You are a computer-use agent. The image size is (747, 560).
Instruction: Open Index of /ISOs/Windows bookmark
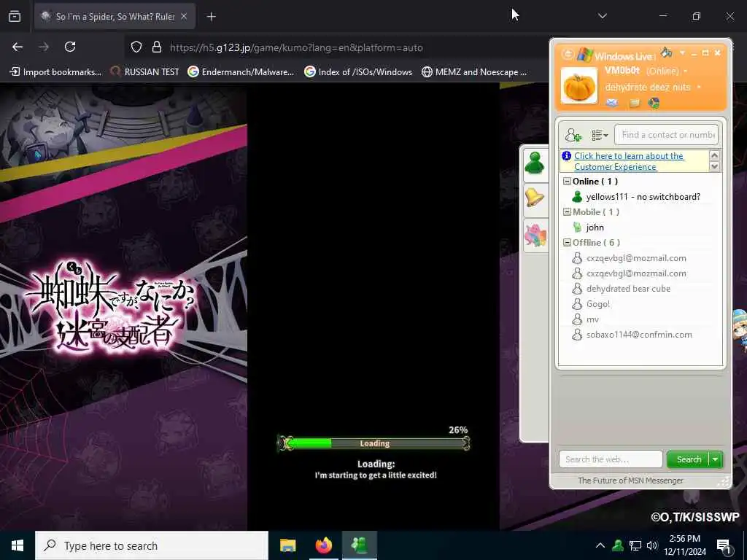point(359,72)
